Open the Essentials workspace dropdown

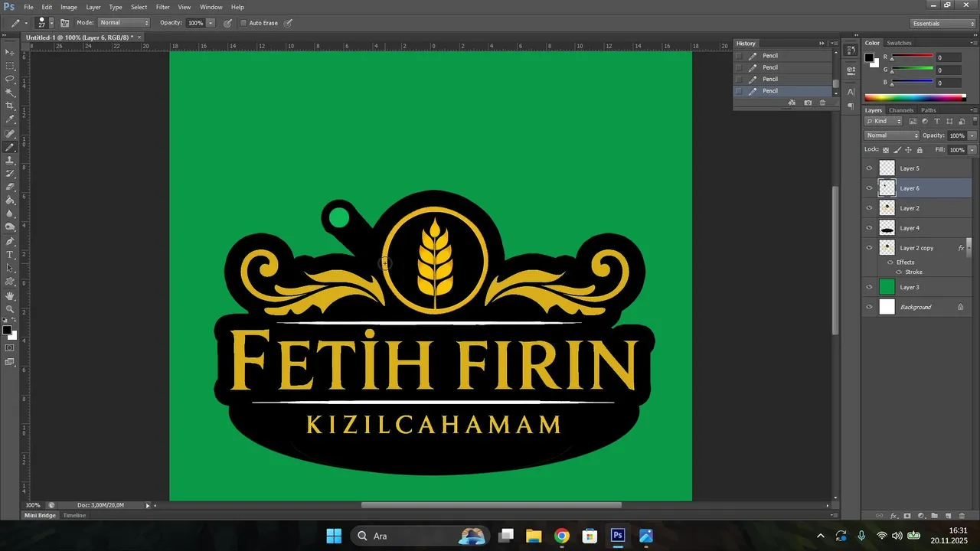[944, 24]
